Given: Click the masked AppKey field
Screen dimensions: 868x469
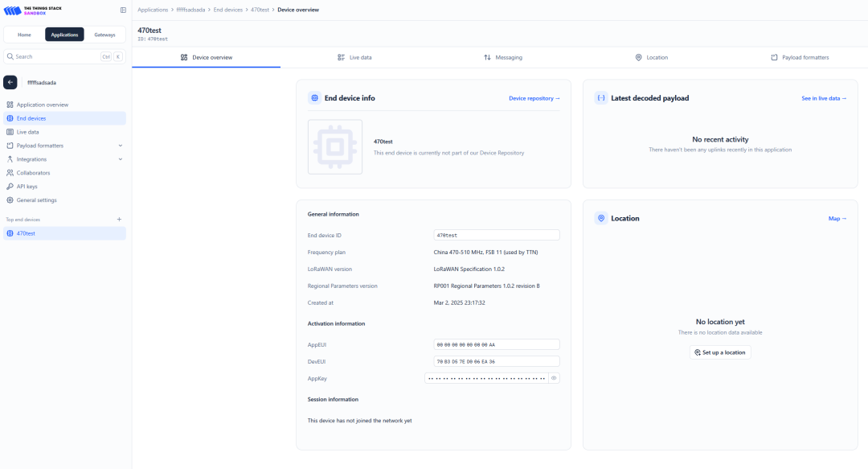Looking at the screenshot, I should point(486,378).
